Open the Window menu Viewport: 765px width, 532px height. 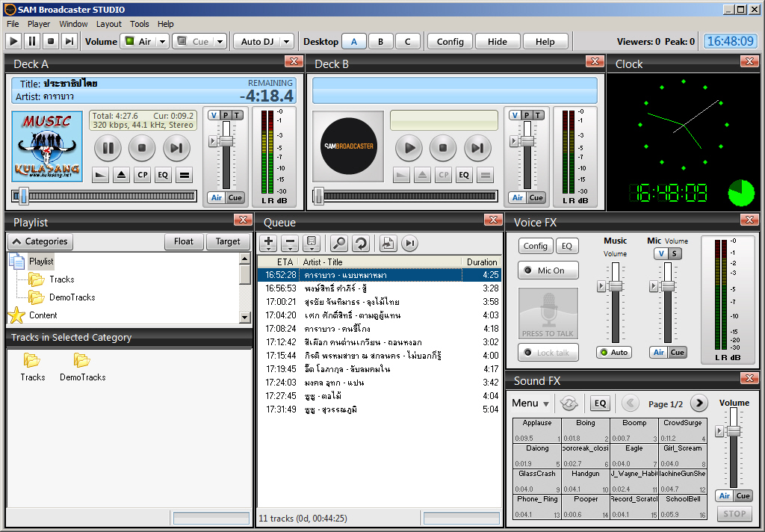(x=73, y=24)
